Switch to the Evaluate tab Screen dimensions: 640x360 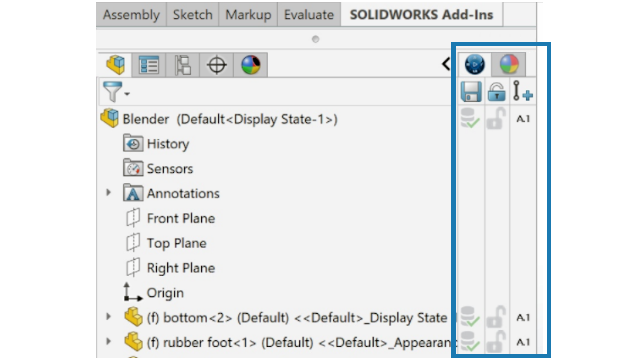point(309,15)
